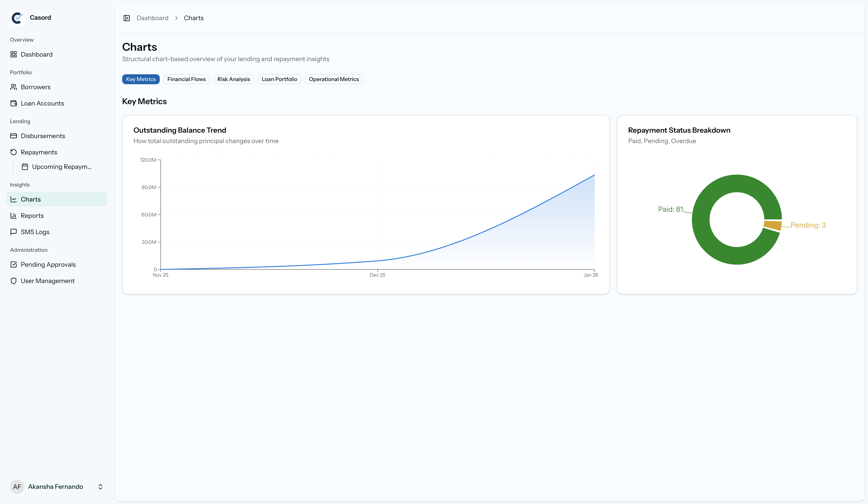Click the Casord logo icon

coord(17,18)
